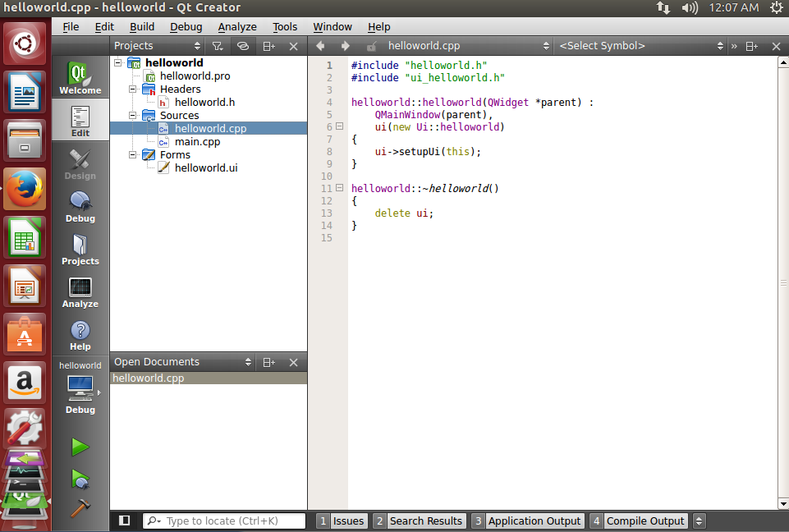Go back in editor navigation history
Viewport: 789px width, 532px height.
pyautogui.click(x=320, y=46)
